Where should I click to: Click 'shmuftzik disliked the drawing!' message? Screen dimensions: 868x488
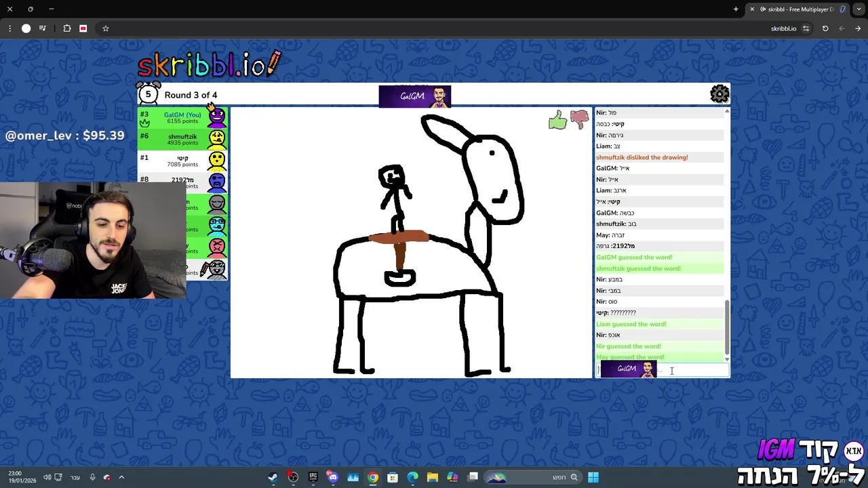tap(642, 157)
